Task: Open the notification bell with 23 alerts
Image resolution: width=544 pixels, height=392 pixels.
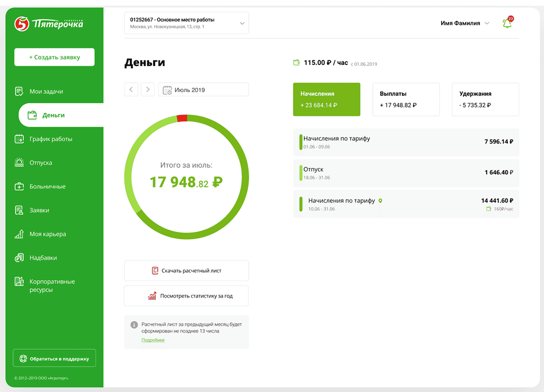Action: tap(507, 23)
